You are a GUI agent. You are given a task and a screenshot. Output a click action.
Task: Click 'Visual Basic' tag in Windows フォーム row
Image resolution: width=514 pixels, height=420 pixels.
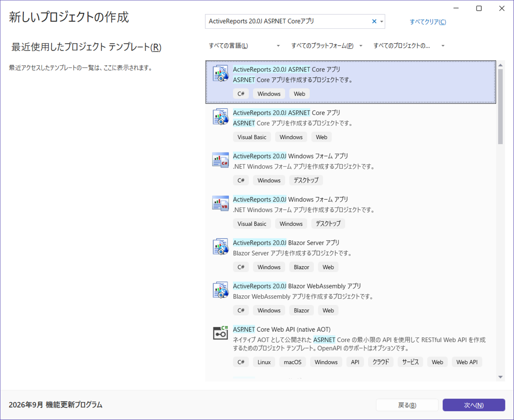[x=252, y=224]
